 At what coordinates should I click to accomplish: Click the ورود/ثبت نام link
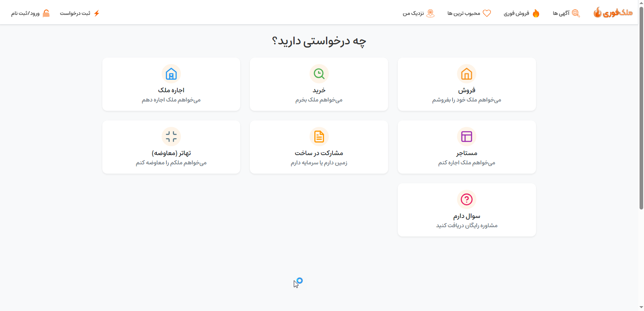(25, 13)
